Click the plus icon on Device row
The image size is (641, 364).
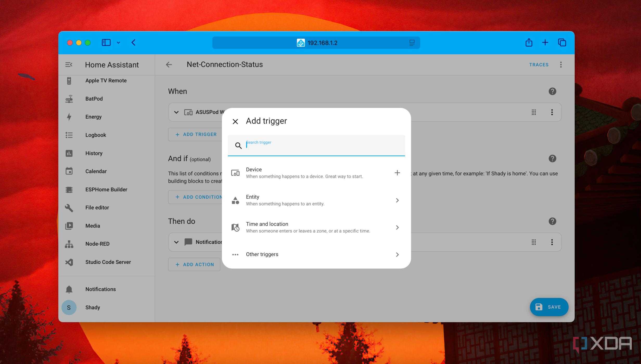397,173
